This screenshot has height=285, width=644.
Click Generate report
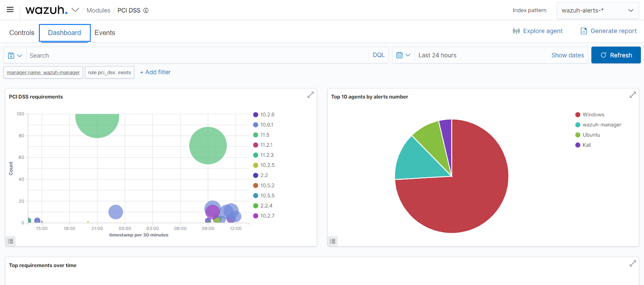(609, 31)
